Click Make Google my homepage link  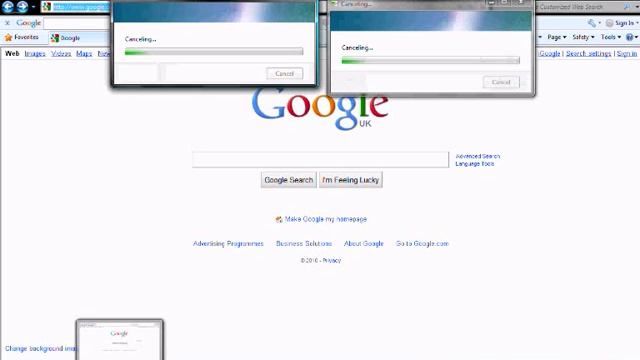click(x=326, y=219)
